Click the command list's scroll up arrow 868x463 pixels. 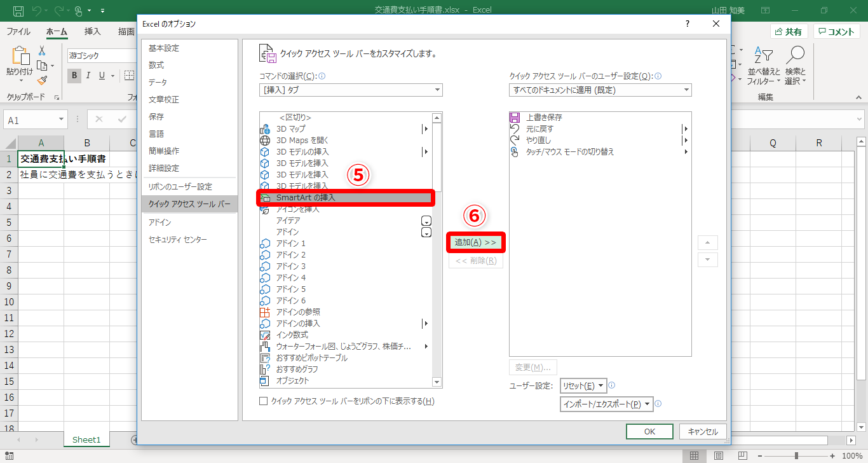click(x=437, y=118)
